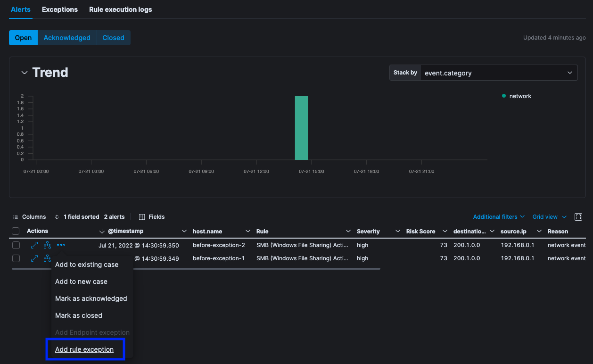Choose Add rule exception

pos(84,349)
